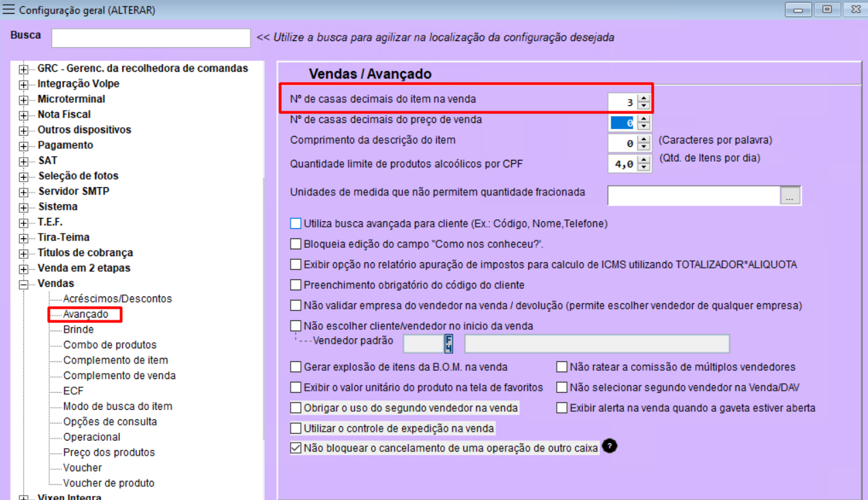Select the Voucher tree item
This screenshot has height=500, width=868.
coord(83,468)
